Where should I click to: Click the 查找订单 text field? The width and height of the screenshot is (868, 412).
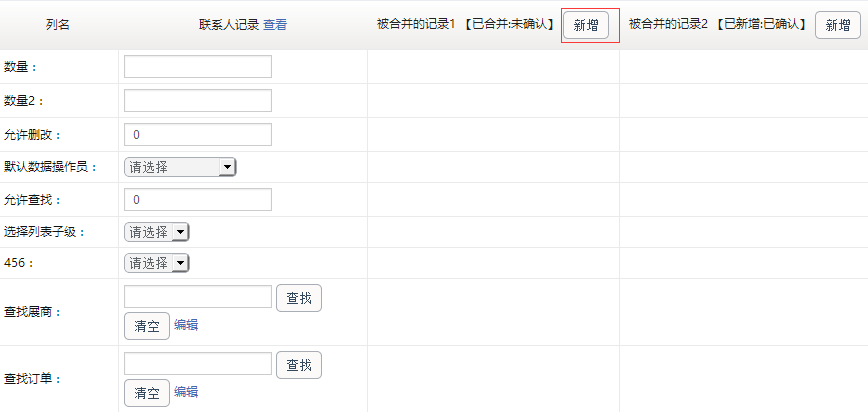click(x=198, y=364)
